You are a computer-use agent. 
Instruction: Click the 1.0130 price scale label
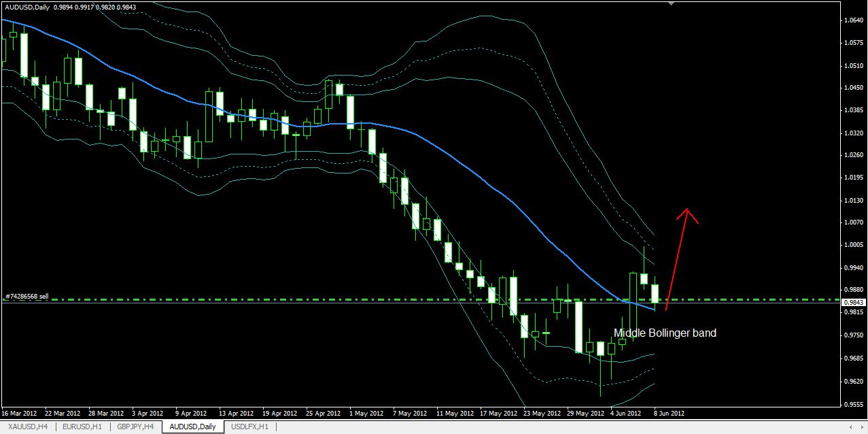point(852,200)
